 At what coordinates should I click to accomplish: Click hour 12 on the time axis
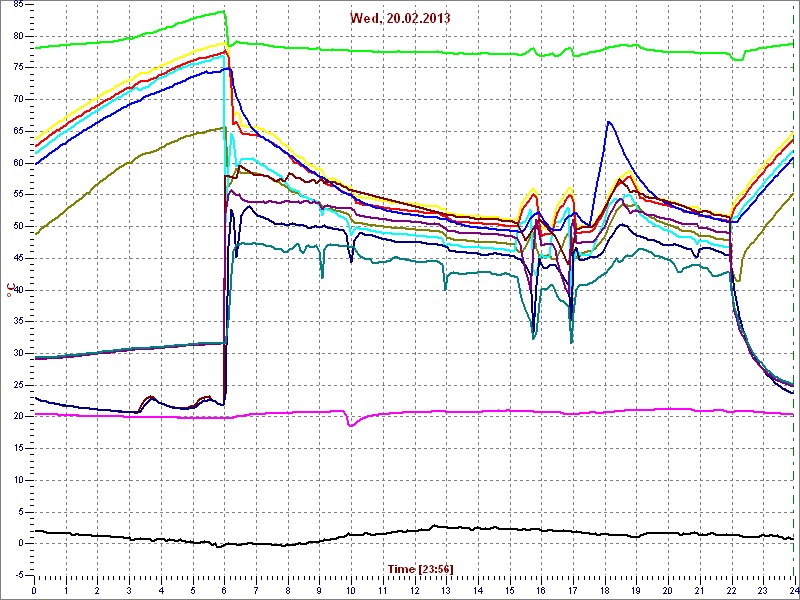tap(415, 588)
